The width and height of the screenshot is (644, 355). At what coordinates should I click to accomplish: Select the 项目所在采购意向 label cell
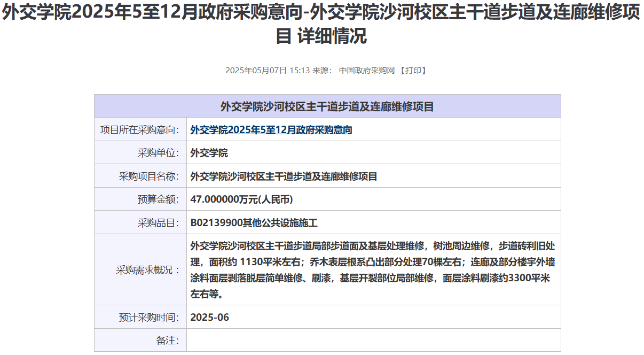pyautogui.click(x=140, y=130)
